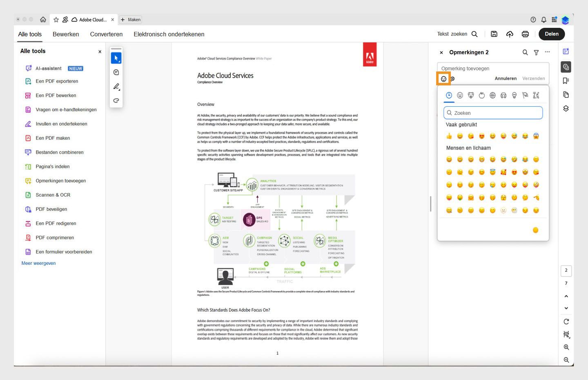Image resolution: width=588 pixels, height=380 pixels.
Task: Select the food apple emoji category tab
Action: coord(482,96)
